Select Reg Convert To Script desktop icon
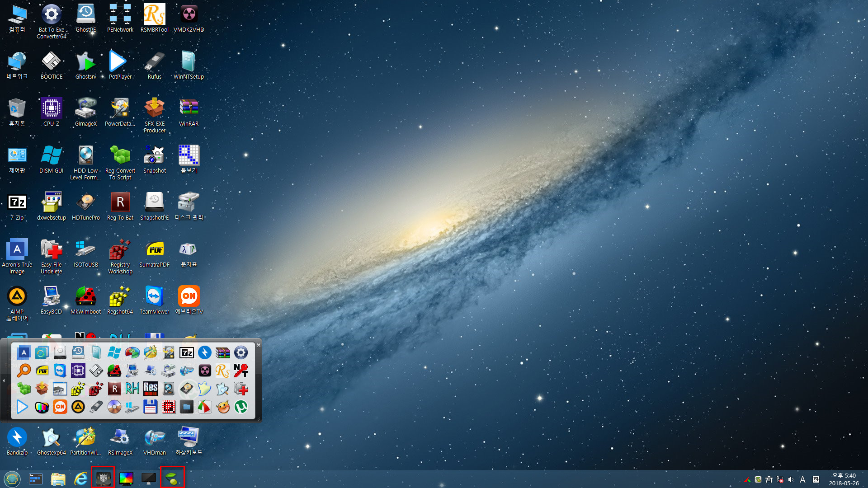868x488 pixels. [x=120, y=162]
